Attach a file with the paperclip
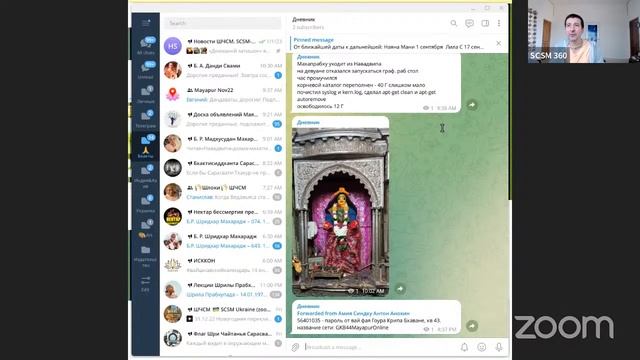This screenshot has width=640, height=360. tap(295, 347)
